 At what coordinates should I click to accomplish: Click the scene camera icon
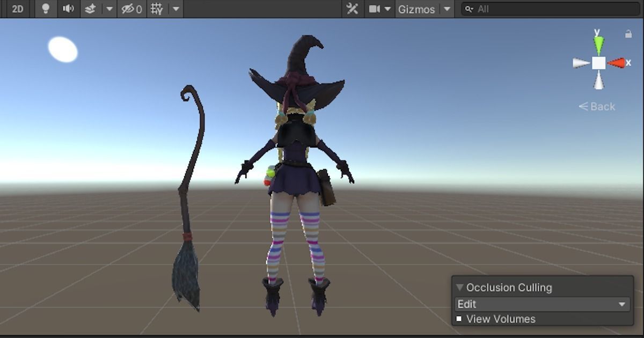click(x=375, y=9)
